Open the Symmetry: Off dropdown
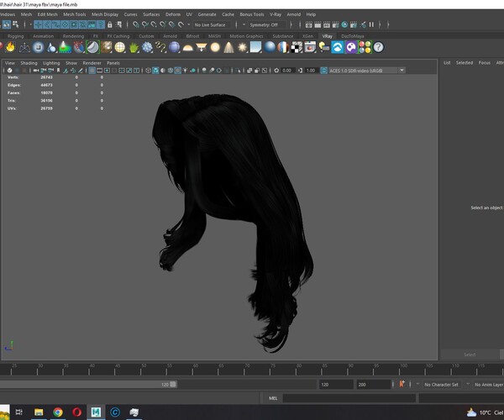The height and width of the screenshot is (420, 504). [x=267, y=24]
